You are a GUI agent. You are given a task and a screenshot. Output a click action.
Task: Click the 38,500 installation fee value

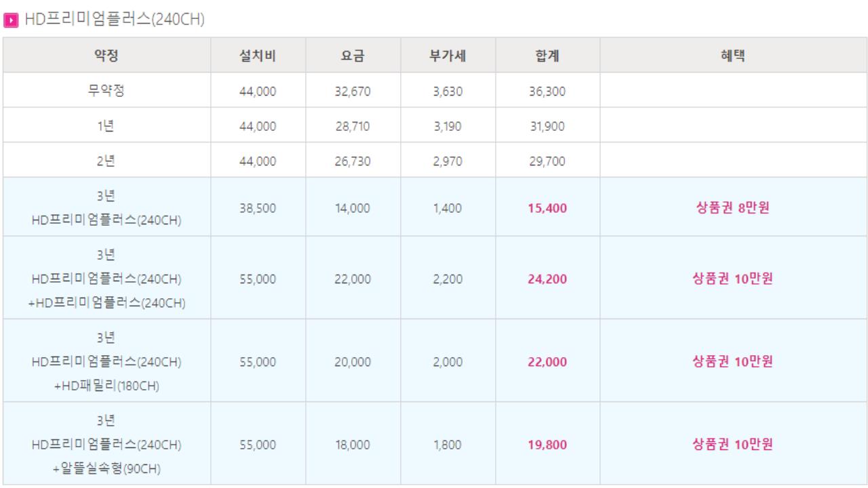[257, 209]
